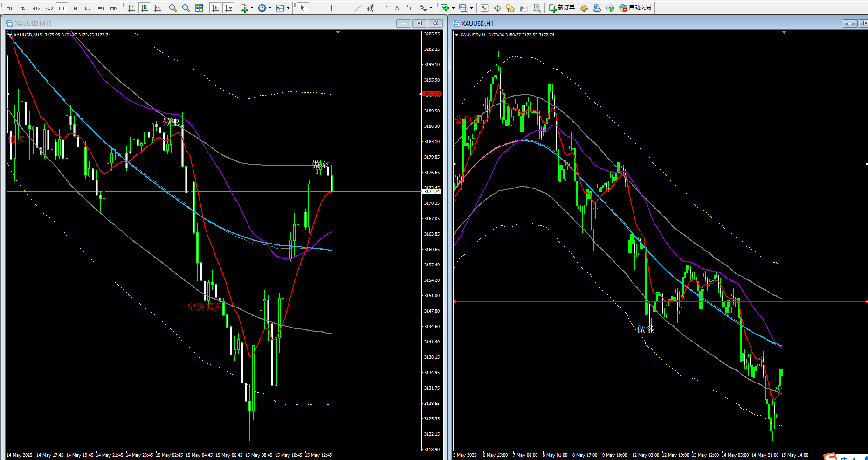Show the Navigator panel
The image size is (868, 460).
(x=510, y=8)
